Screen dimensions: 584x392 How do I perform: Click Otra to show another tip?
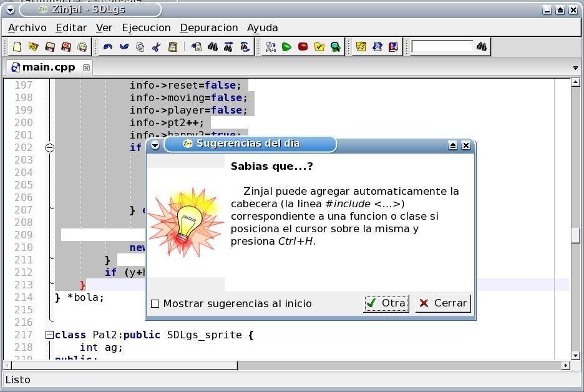point(386,303)
